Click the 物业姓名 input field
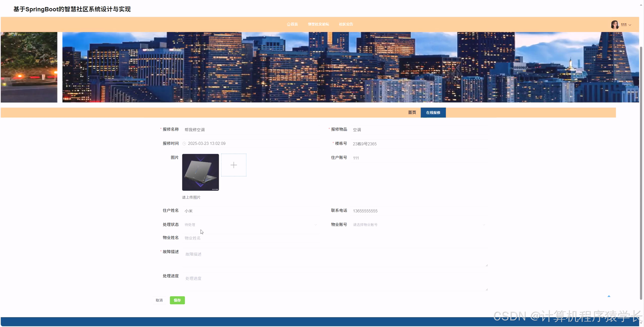This screenshot has height=327, width=644. click(x=252, y=238)
